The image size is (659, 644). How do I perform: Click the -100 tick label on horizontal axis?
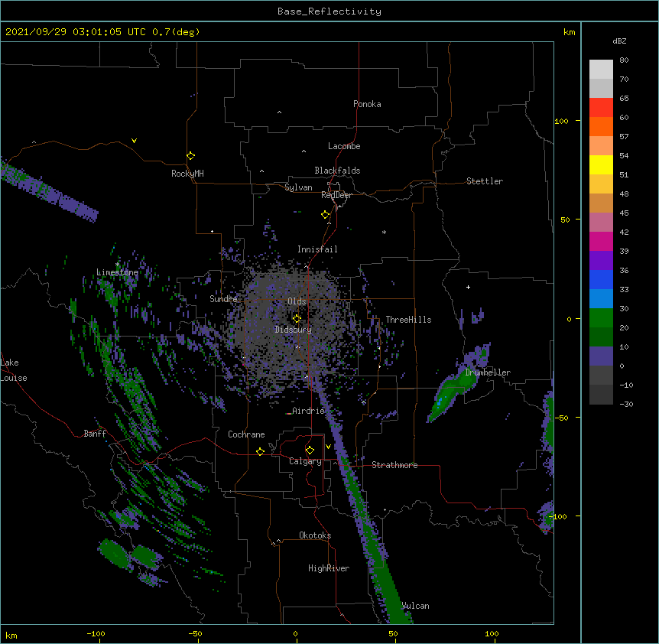point(96,633)
